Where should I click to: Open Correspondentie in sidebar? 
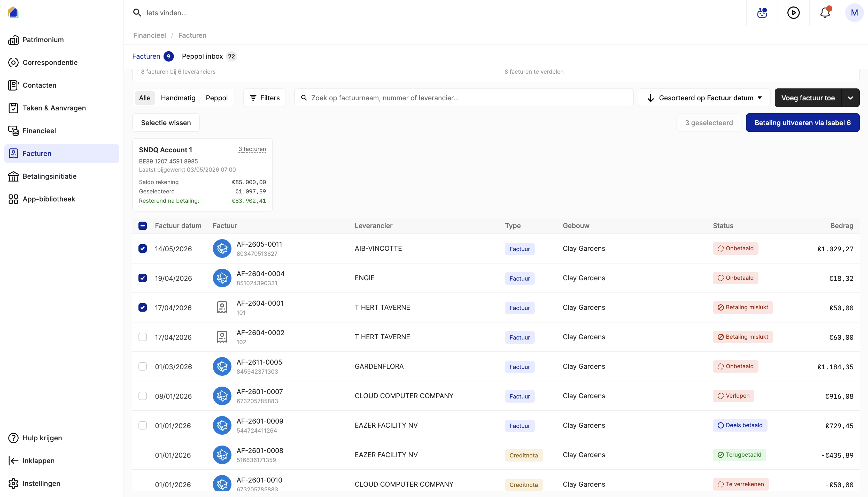pyautogui.click(x=62, y=63)
